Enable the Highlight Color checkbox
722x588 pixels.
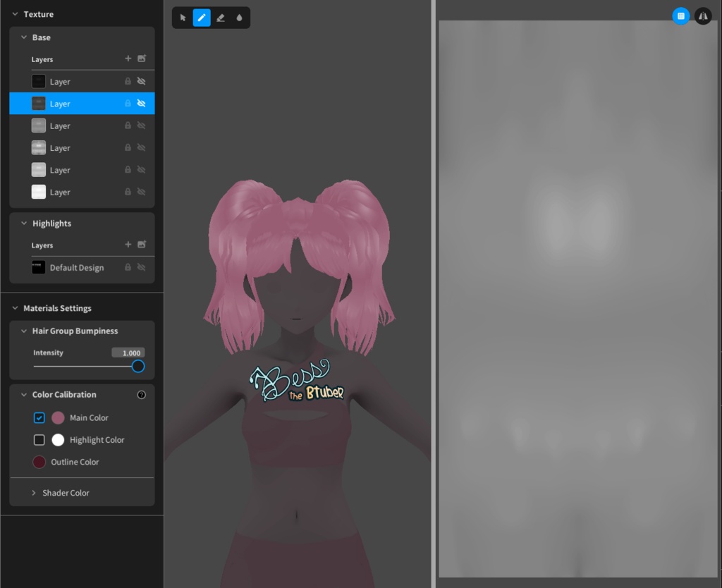click(39, 439)
